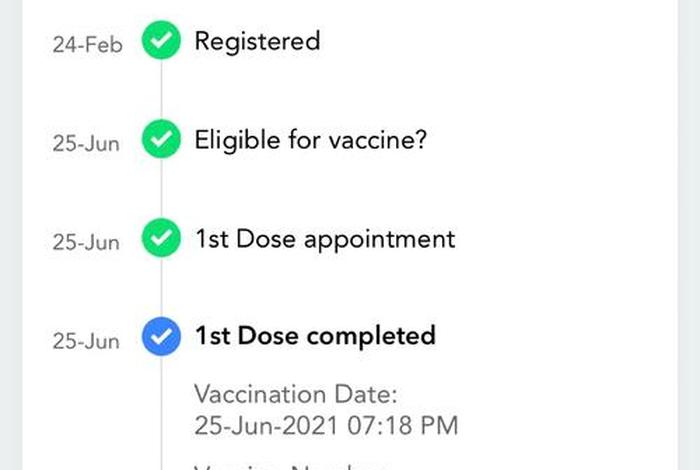700x470 pixels.
Task: Click timeline line between appointment and completed steps
Action: [161, 287]
